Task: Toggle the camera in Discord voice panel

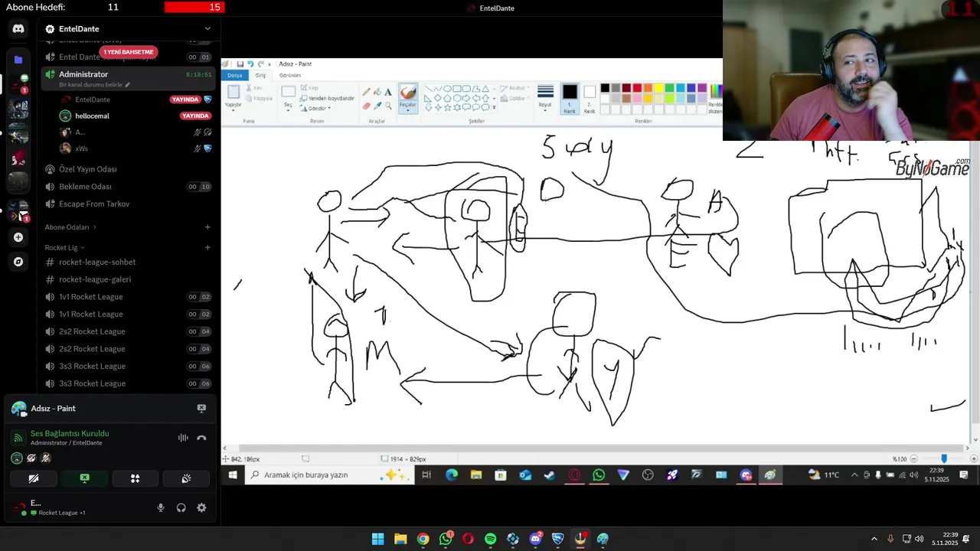Action: coord(34,478)
